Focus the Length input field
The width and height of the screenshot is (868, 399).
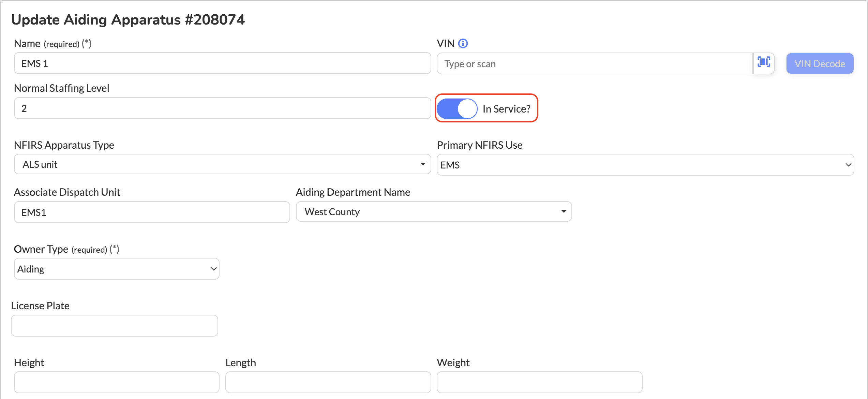coord(328,382)
